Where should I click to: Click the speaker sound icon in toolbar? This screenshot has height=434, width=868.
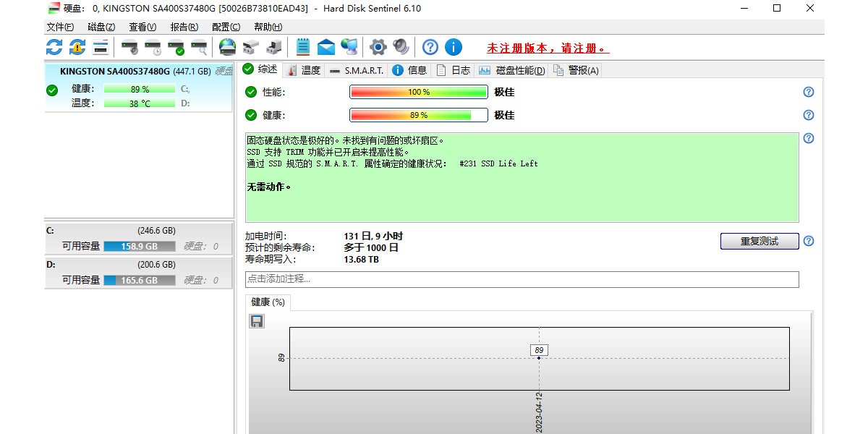click(401, 48)
